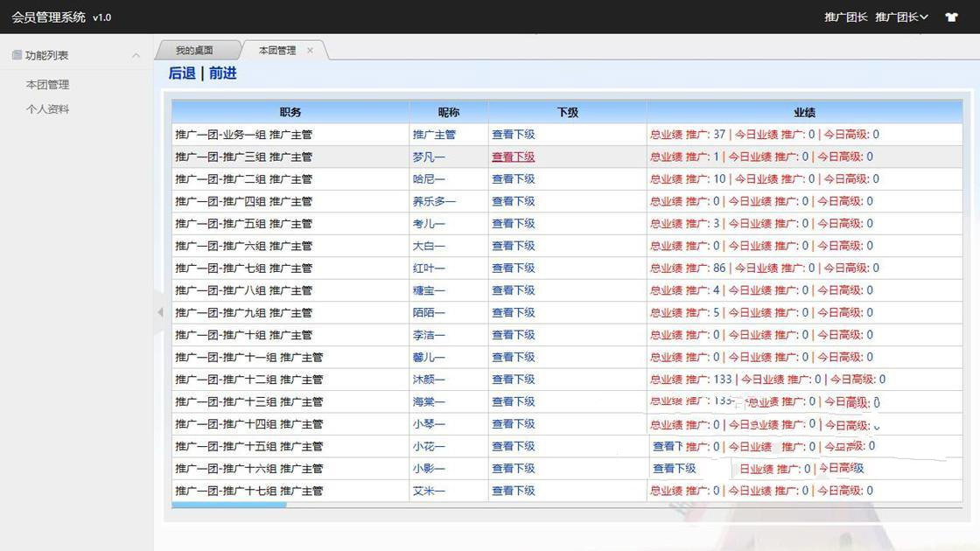Click the 业绩 column header

(804, 112)
